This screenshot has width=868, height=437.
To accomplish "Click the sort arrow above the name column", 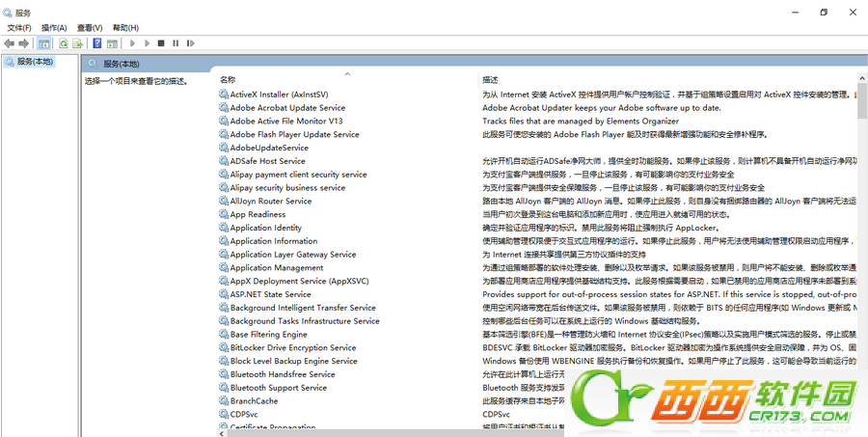I will [x=347, y=73].
